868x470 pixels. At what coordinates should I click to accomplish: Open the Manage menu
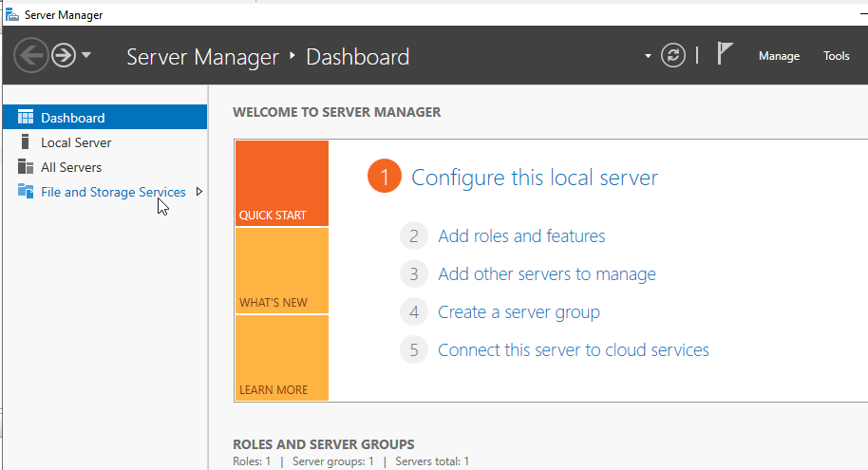779,56
